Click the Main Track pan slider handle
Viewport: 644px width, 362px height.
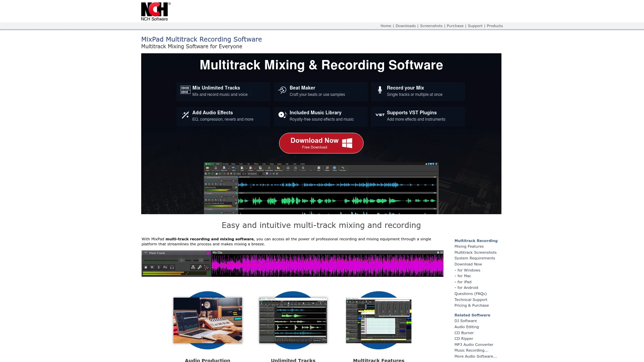[201, 260]
